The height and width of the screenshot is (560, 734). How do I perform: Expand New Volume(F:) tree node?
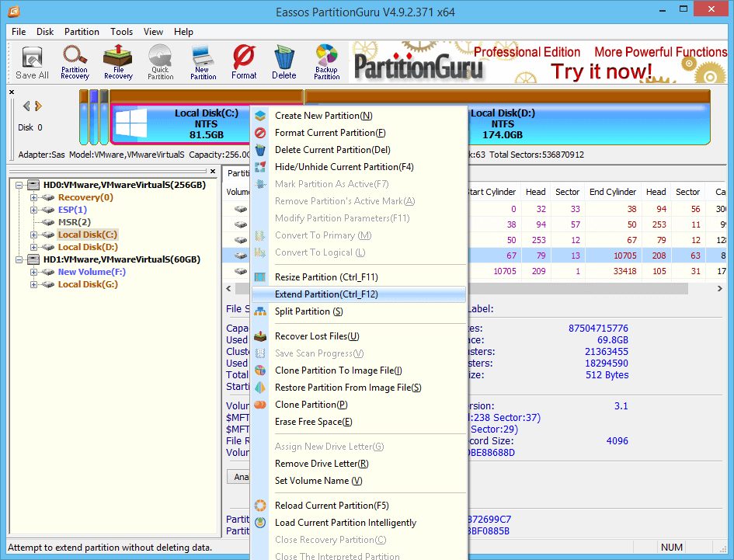pos(33,272)
